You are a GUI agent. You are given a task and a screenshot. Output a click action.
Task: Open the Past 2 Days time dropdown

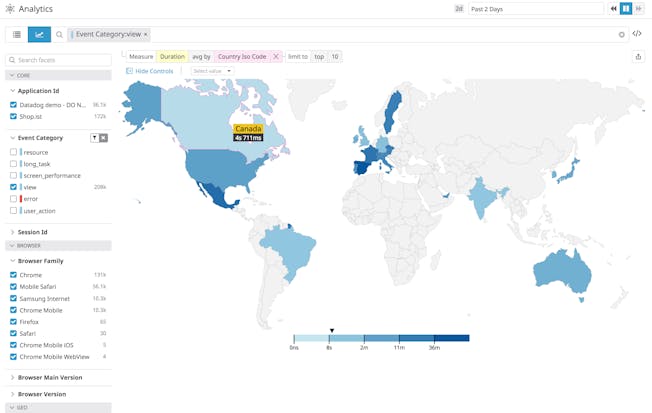click(535, 9)
